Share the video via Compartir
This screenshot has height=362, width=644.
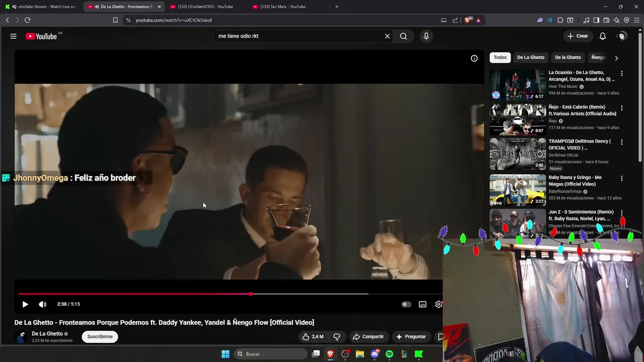click(368, 337)
